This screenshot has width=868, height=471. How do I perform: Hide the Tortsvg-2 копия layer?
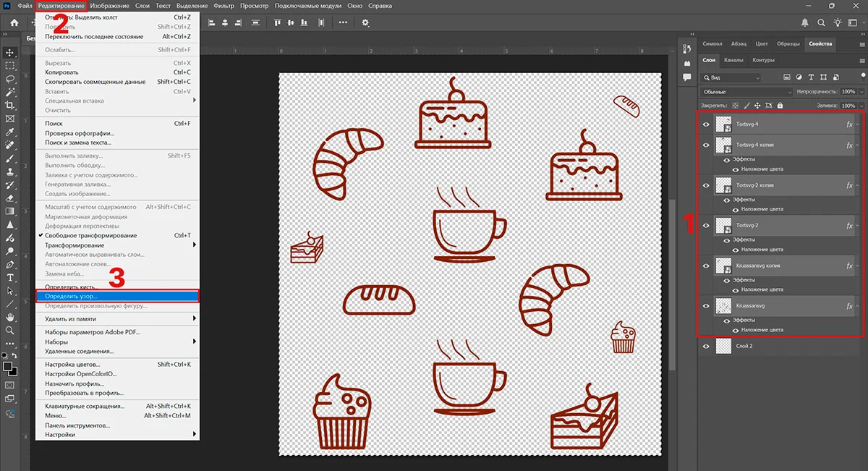pyautogui.click(x=706, y=185)
